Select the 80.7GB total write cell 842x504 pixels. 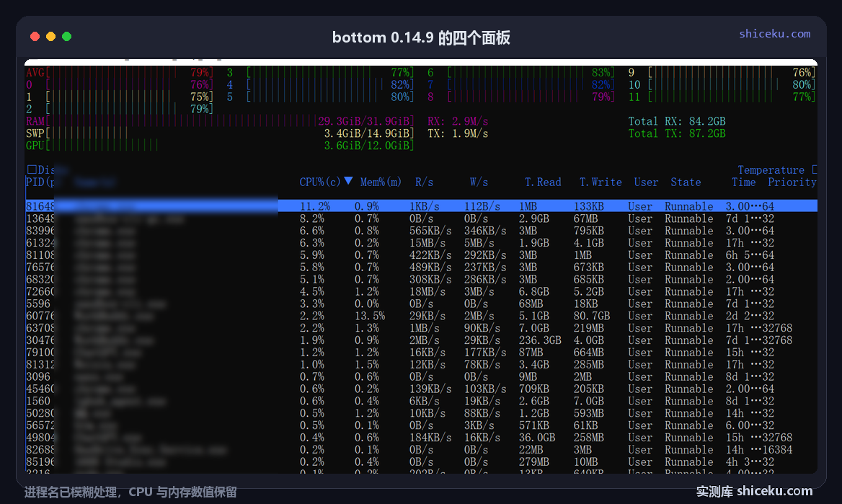click(592, 316)
